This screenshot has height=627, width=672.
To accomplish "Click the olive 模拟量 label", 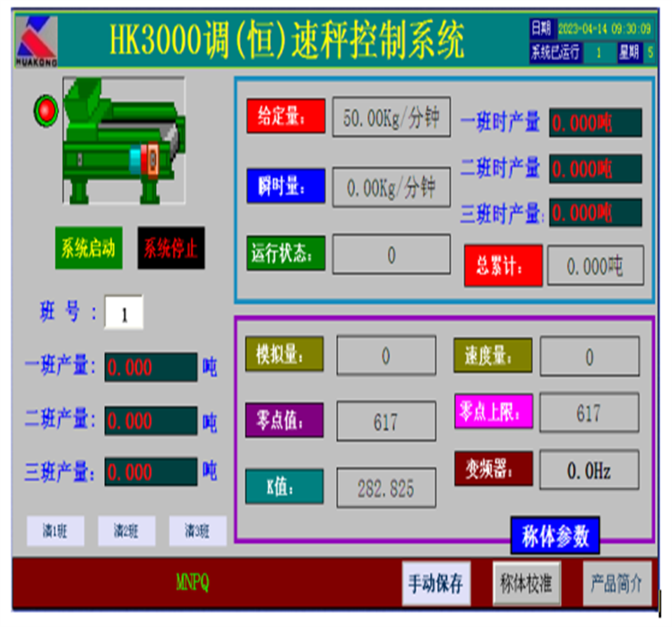I will click(x=284, y=354).
